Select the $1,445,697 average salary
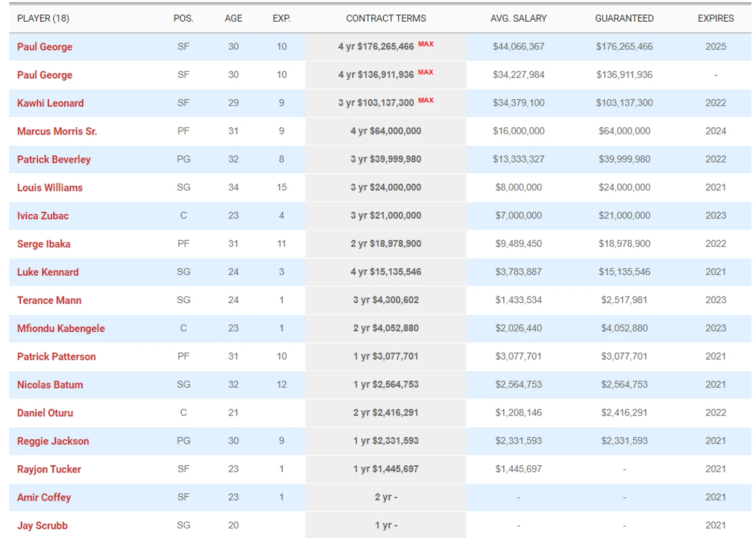Viewport: 756px width, 547px height. (518, 469)
